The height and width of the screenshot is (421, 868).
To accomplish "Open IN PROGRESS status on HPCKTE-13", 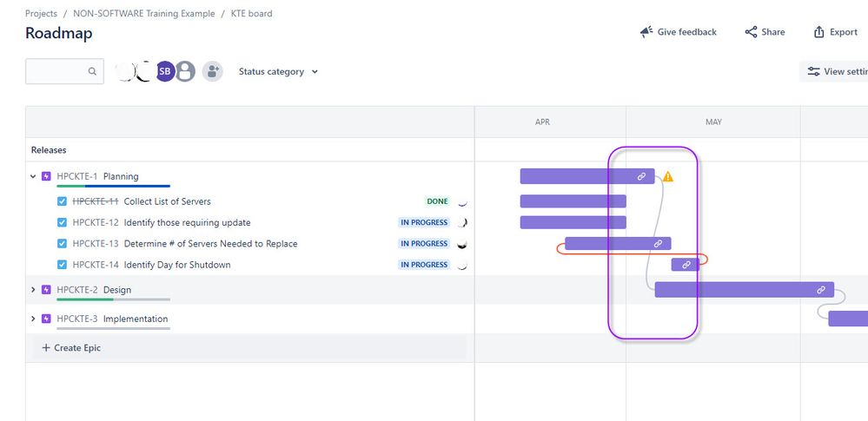I will point(424,243).
